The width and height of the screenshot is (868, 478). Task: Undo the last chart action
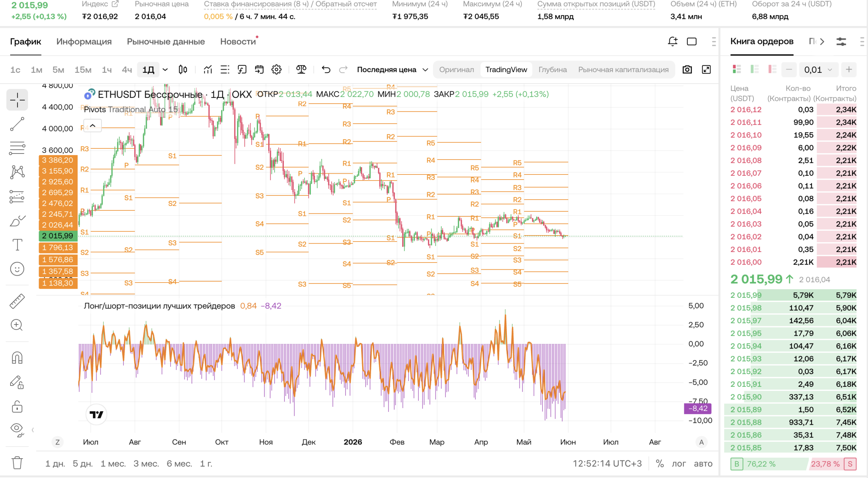[x=326, y=69]
